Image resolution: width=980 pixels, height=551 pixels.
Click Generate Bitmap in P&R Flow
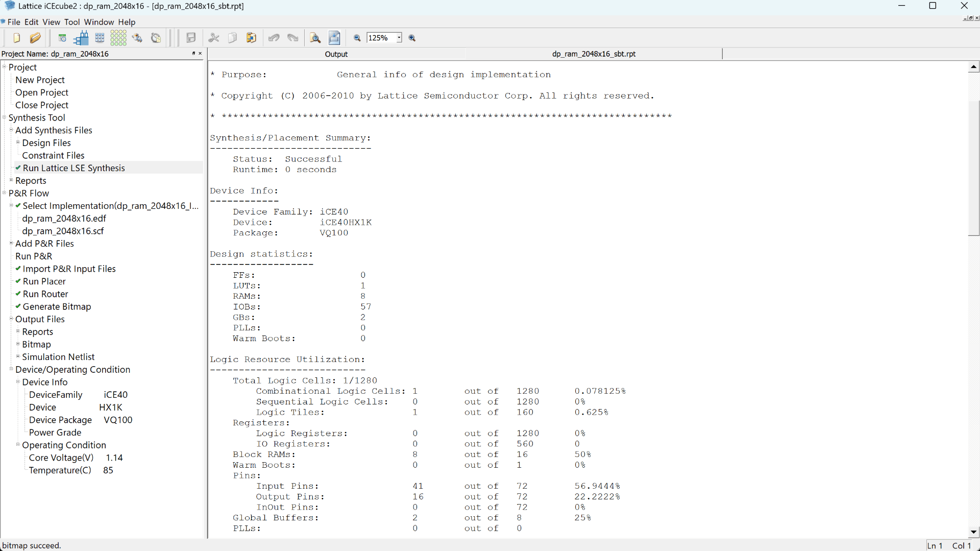pyautogui.click(x=57, y=306)
